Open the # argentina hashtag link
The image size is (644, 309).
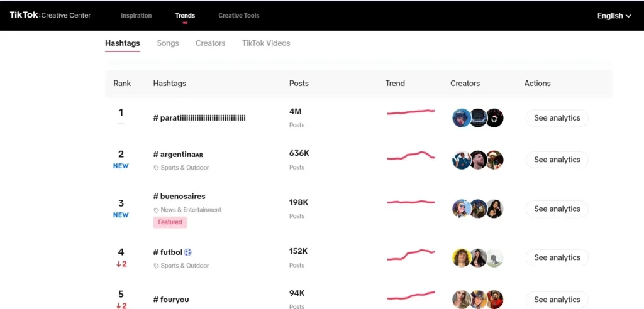178,154
